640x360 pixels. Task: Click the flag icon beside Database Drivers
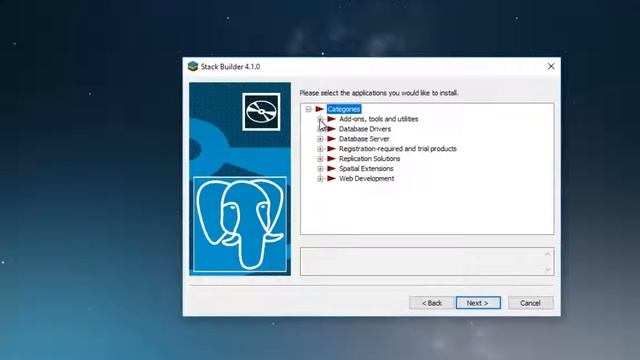[x=331, y=129]
